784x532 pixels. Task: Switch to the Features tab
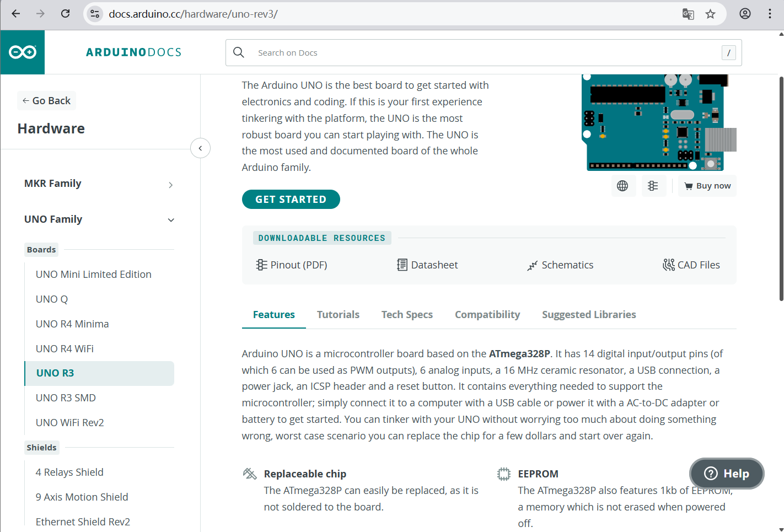pyautogui.click(x=274, y=315)
